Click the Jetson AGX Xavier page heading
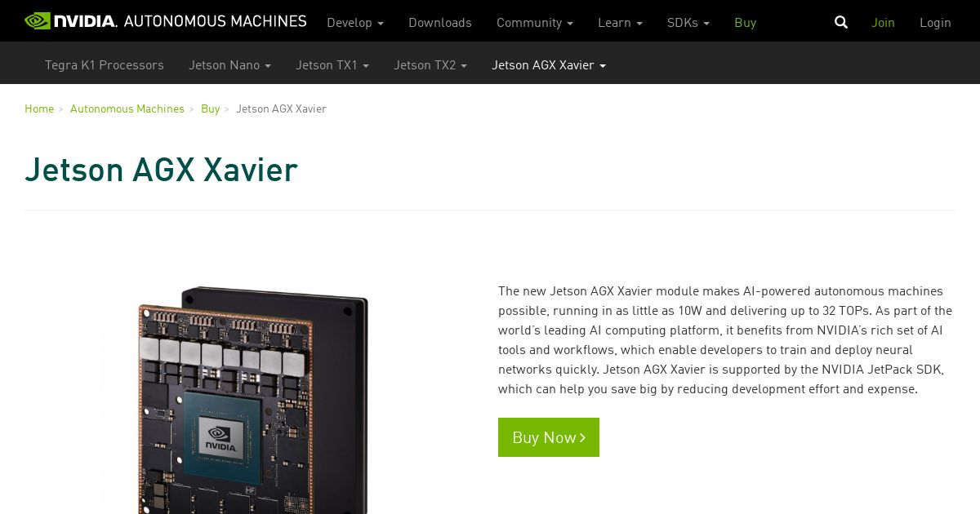 point(161,170)
